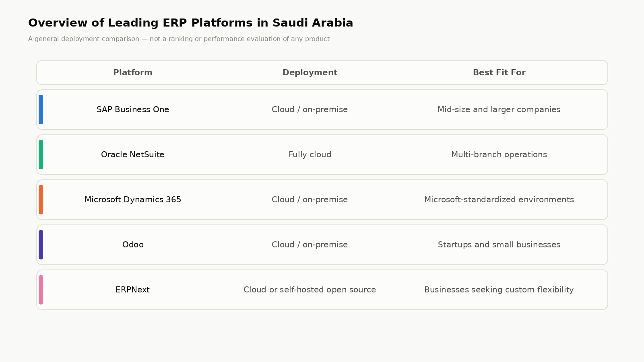644x362 pixels.
Task: Click 'Cloud or self-hosted open source' cell
Action: [x=310, y=290]
